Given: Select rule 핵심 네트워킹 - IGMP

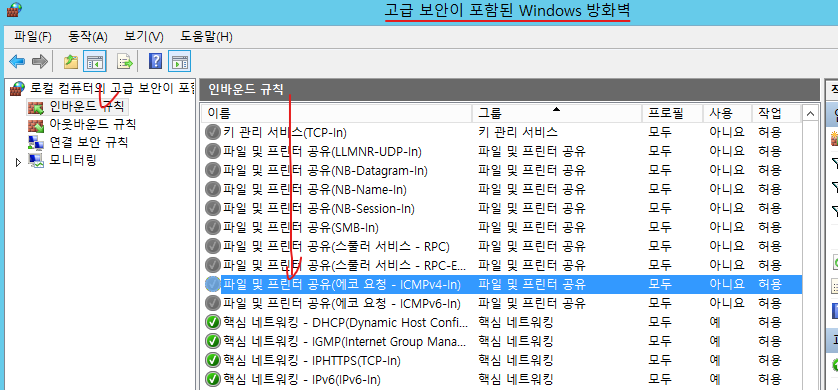Looking at the screenshot, I should point(345,341).
